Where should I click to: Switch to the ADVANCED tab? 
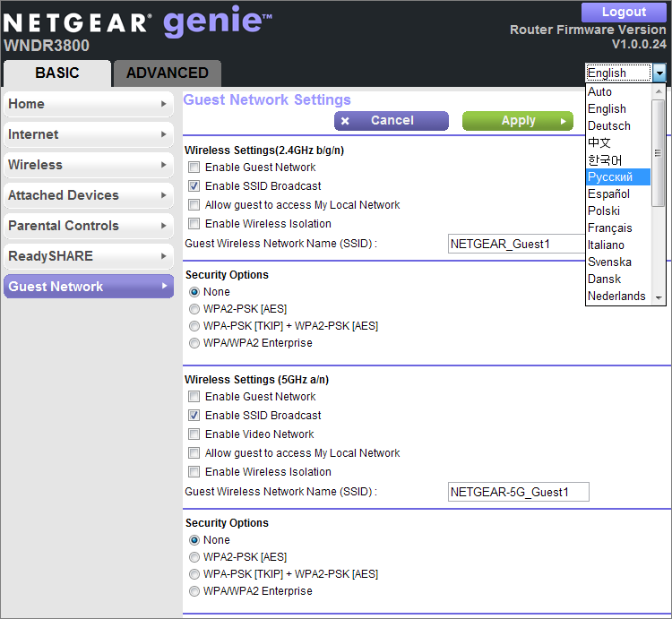tap(168, 73)
